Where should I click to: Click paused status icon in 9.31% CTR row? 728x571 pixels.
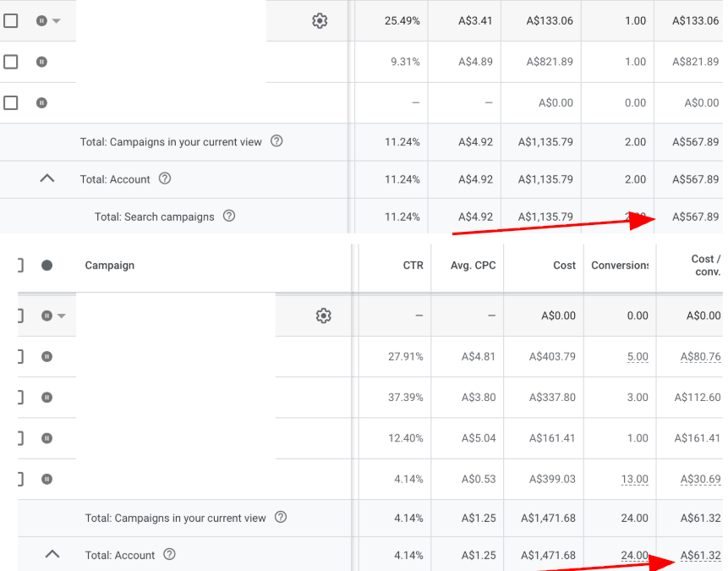[41, 62]
